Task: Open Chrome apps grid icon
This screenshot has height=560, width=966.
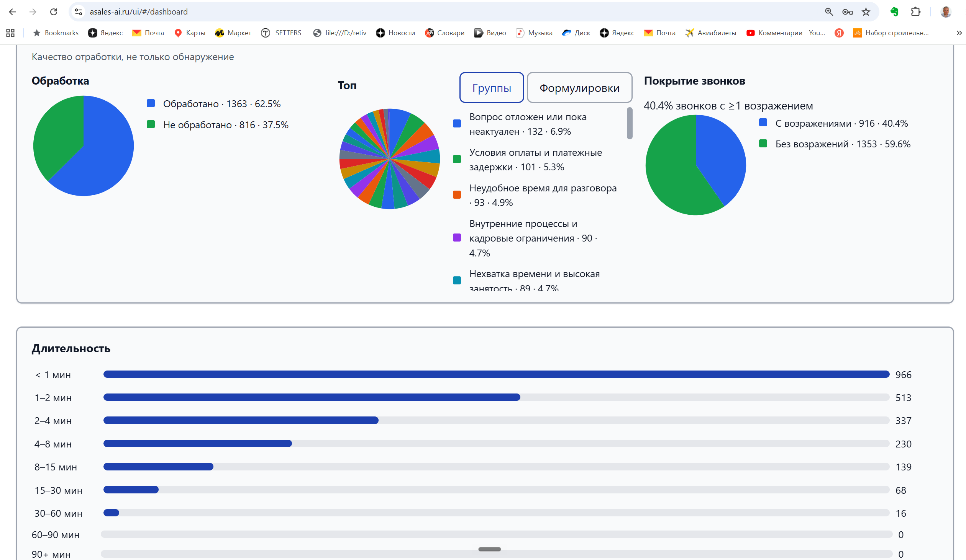Action: tap(10, 33)
